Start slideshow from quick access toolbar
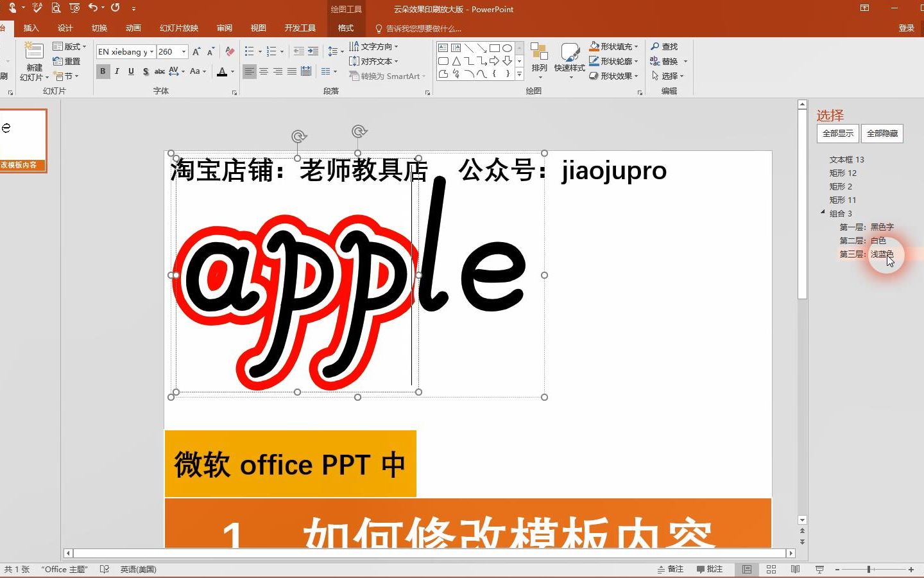This screenshot has width=924, height=578. 74,8
